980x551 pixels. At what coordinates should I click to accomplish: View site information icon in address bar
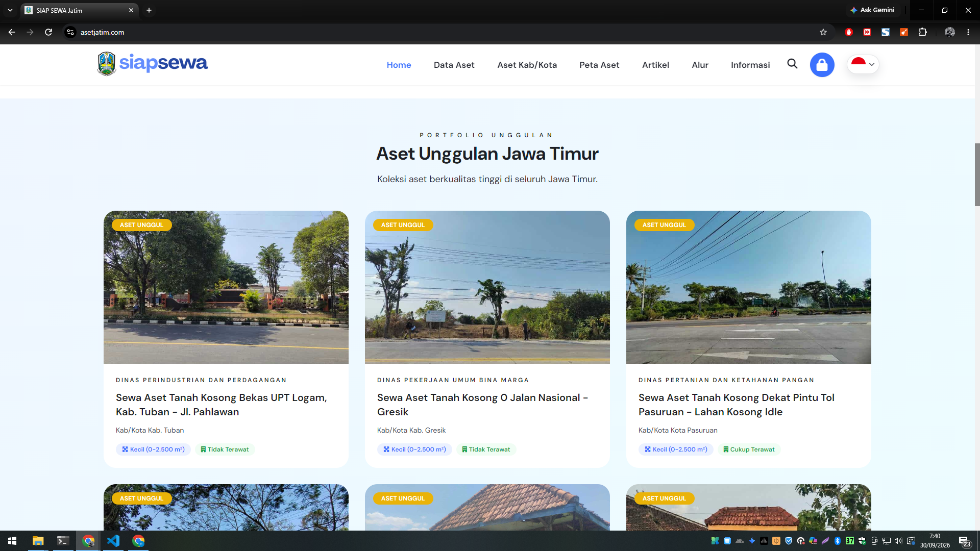(x=70, y=32)
